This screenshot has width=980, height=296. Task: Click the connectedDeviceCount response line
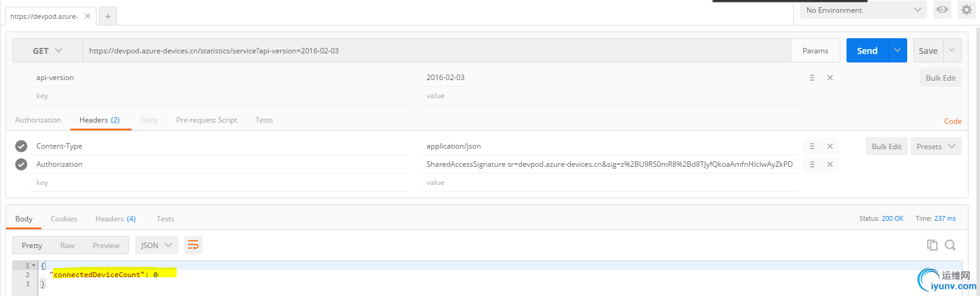104,275
